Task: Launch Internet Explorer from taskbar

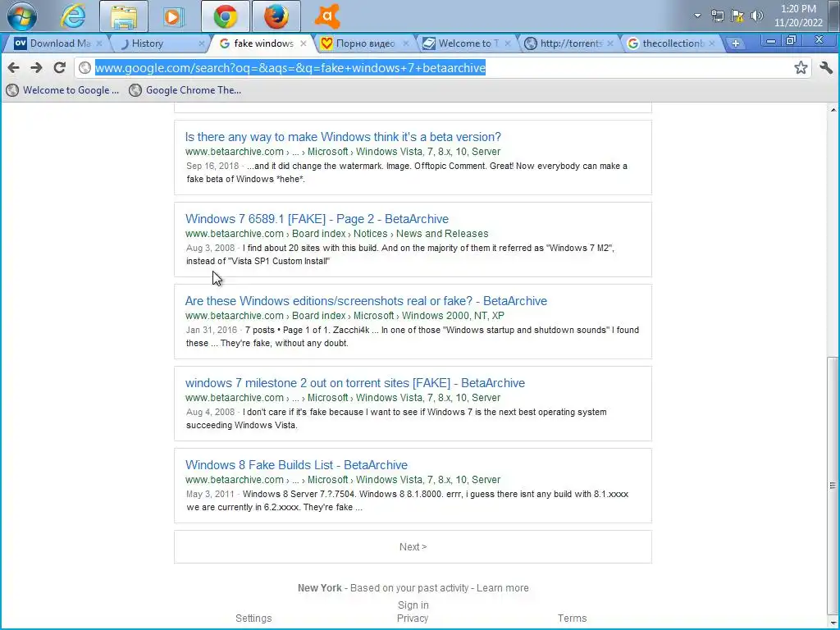Action: (x=73, y=16)
